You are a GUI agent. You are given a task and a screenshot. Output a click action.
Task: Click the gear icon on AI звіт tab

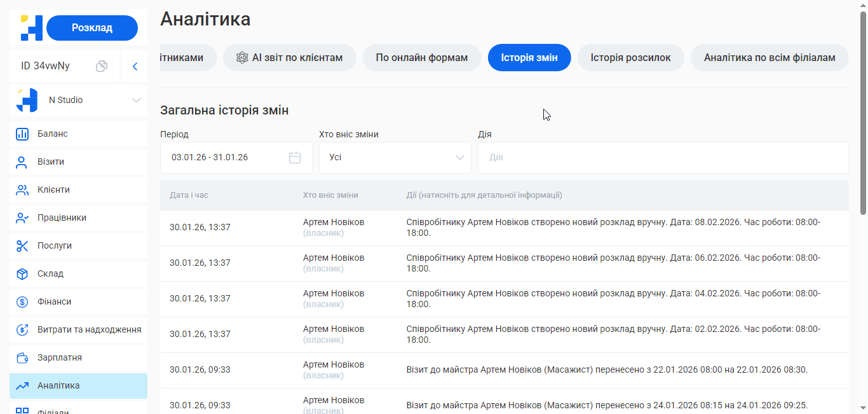(241, 57)
